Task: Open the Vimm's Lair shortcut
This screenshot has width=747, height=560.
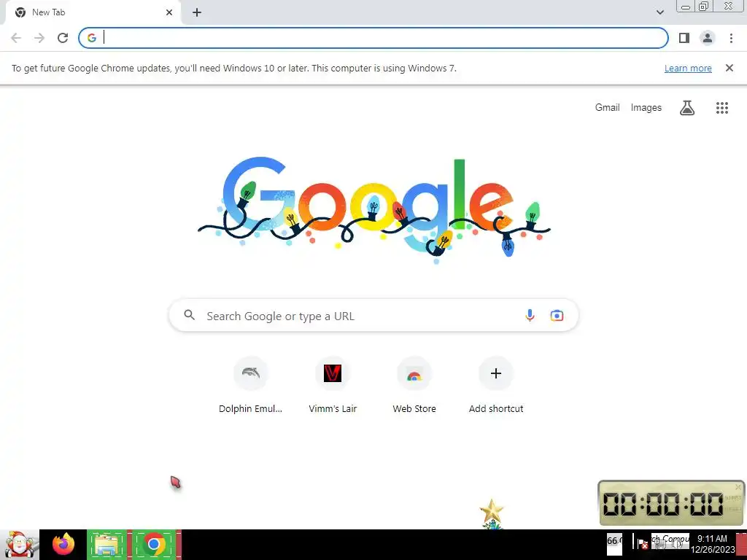Action: tap(333, 385)
